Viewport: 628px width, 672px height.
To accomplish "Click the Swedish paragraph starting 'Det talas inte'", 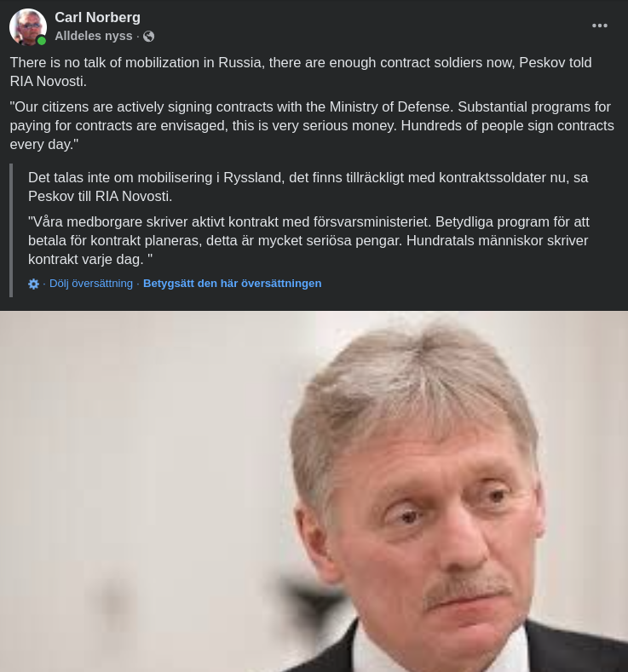I will pos(308,187).
